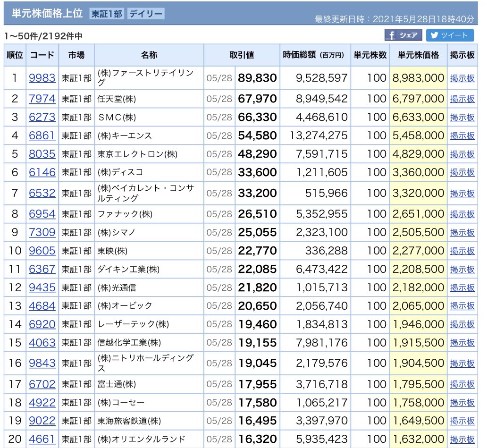Open 掲示板 link for 富士通 row

click(462, 384)
